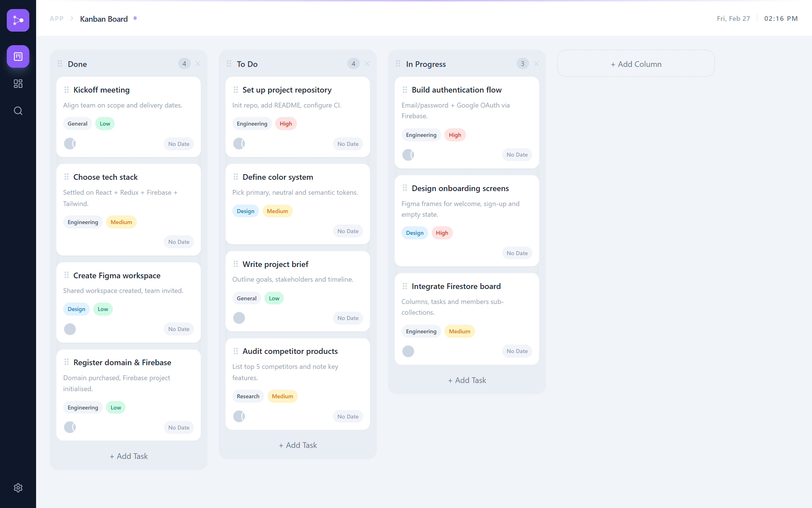Screen dimensions: 812x508
Task: Click Low priority tag on Kickoff meeting
Action: [105, 124]
